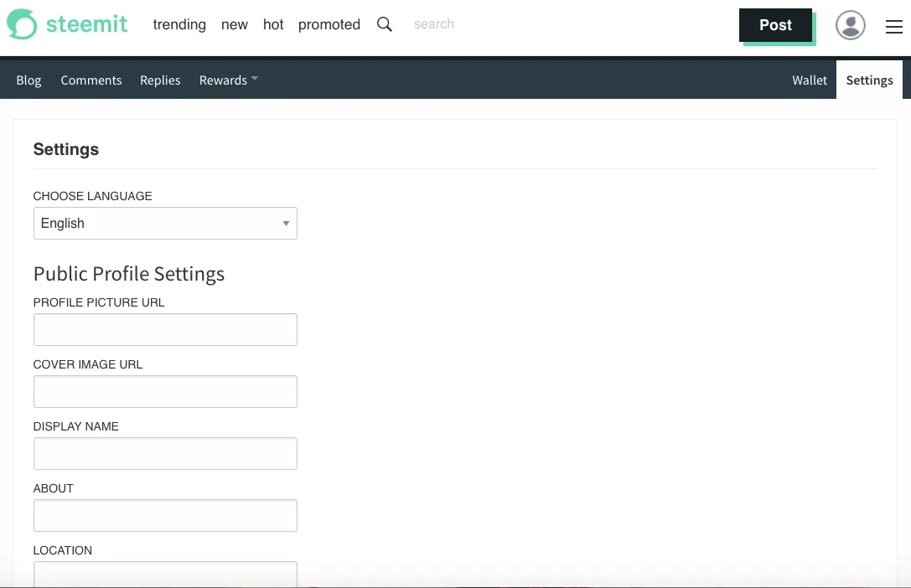Click the Location input field

[x=165, y=575]
